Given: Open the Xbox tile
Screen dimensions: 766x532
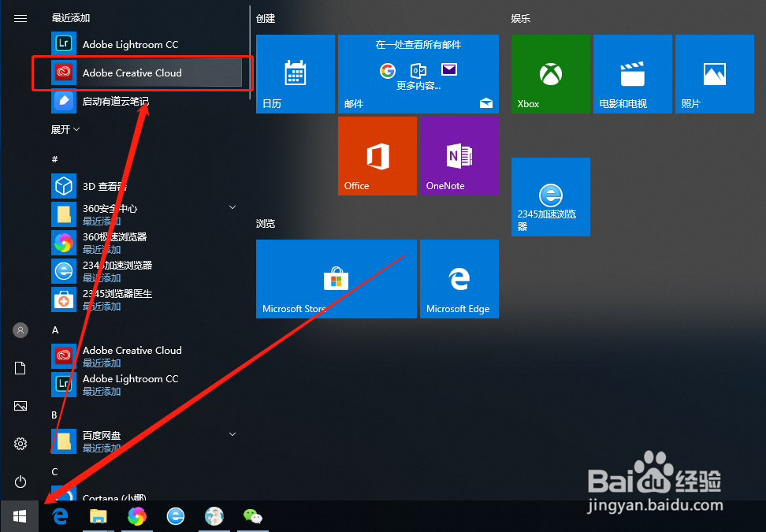Looking at the screenshot, I should click(x=551, y=74).
